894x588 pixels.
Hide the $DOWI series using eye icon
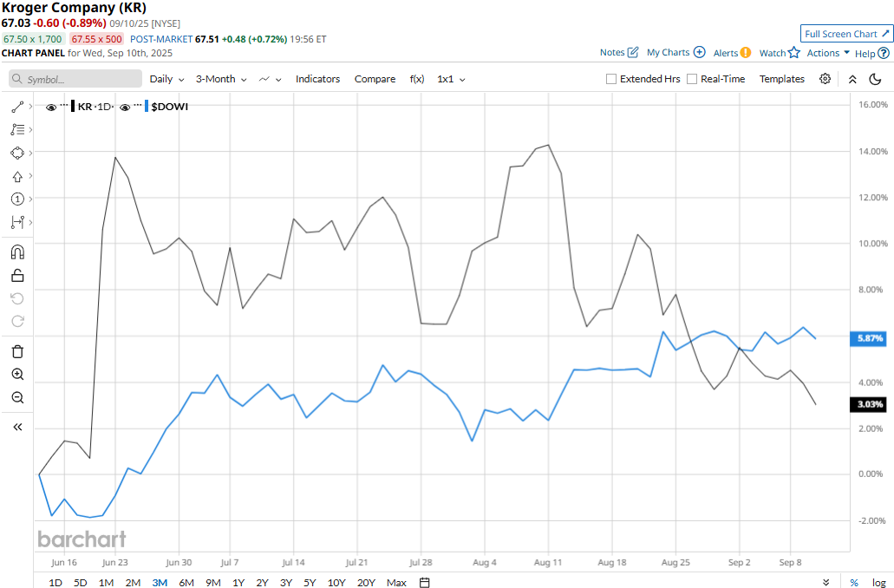(125, 107)
